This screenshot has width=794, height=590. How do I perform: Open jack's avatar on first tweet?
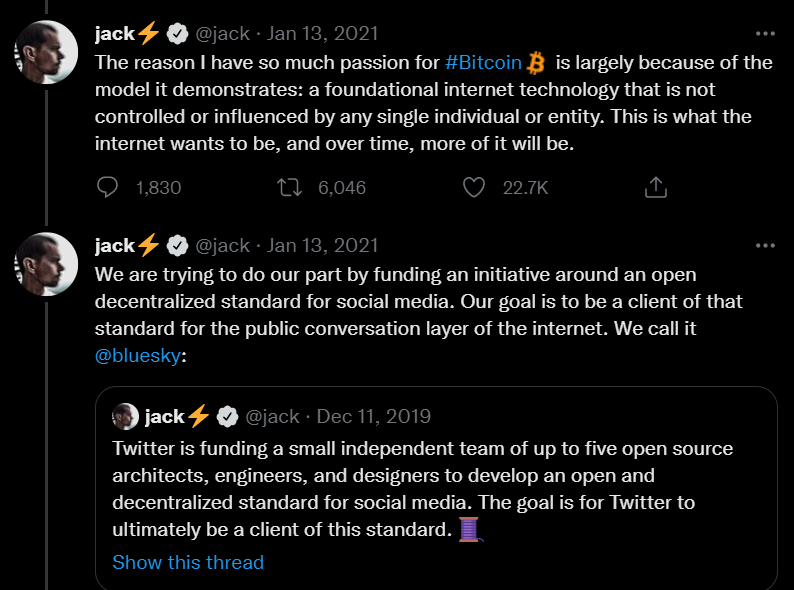[x=48, y=51]
